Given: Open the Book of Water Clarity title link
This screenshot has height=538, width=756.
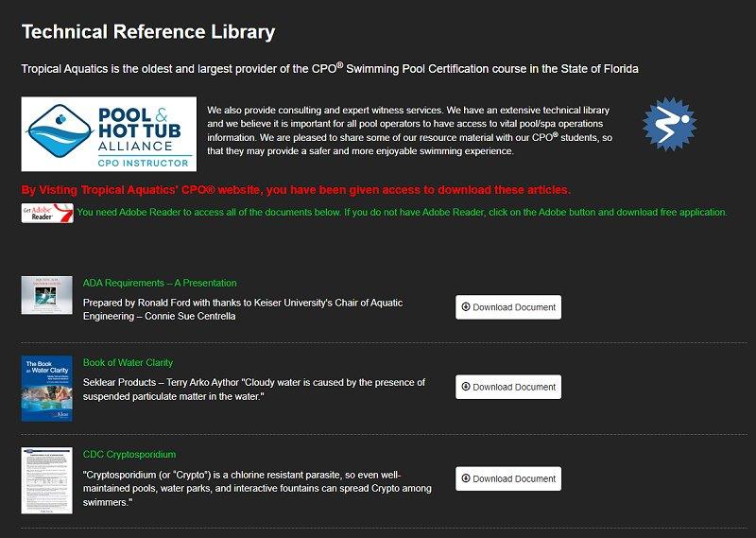Looking at the screenshot, I should (128, 362).
